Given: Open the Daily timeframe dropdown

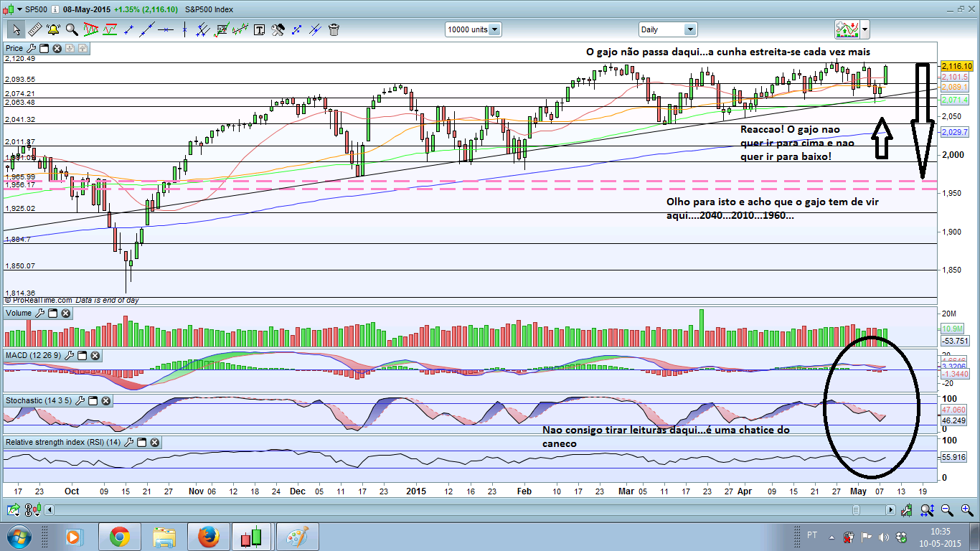Looking at the screenshot, I should coord(668,29).
